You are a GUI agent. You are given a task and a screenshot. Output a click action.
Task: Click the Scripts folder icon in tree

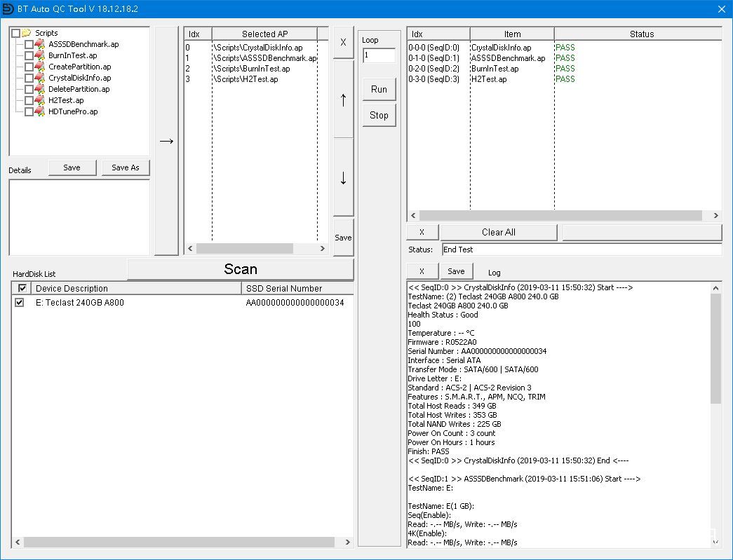(27, 33)
